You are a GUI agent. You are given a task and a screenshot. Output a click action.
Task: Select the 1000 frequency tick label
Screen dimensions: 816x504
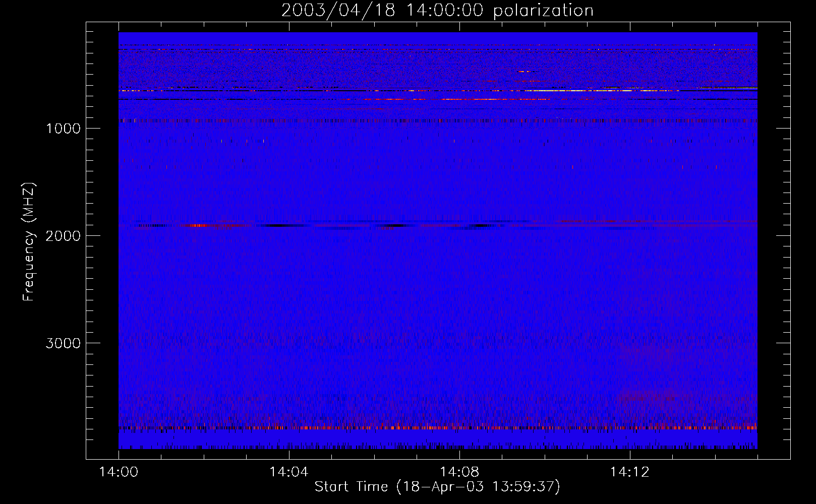click(x=63, y=129)
